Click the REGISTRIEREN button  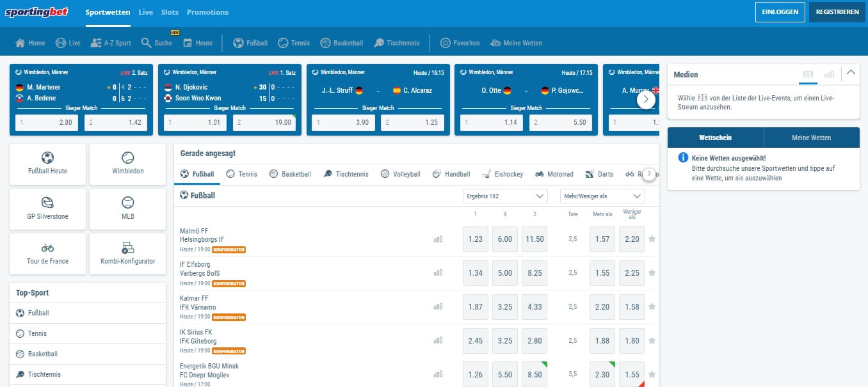[x=837, y=12]
